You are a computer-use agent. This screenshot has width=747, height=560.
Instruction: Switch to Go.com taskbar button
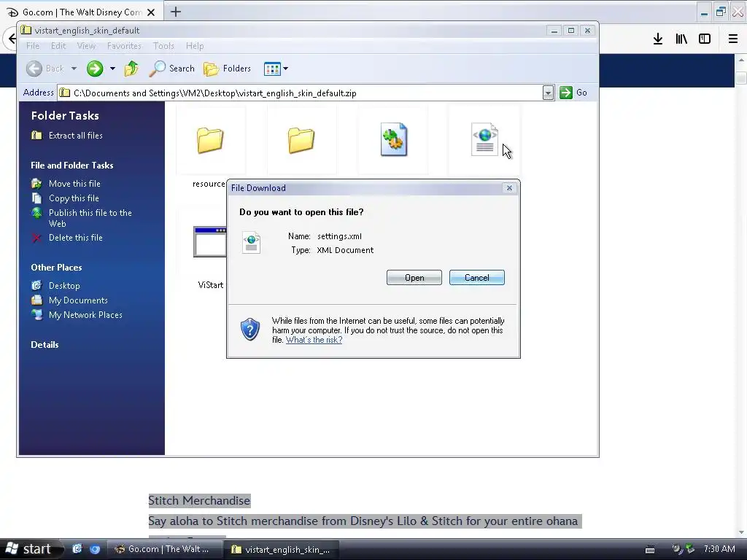click(x=164, y=549)
